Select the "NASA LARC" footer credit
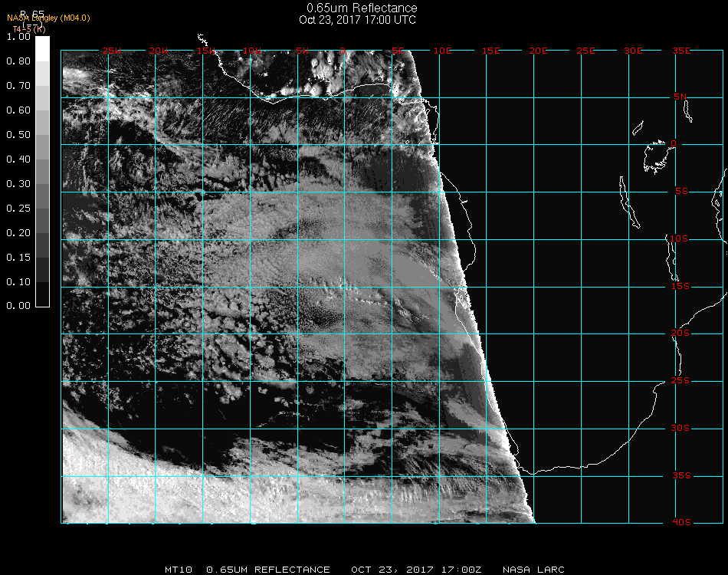728x575 pixels. click(x=533, y=570)
